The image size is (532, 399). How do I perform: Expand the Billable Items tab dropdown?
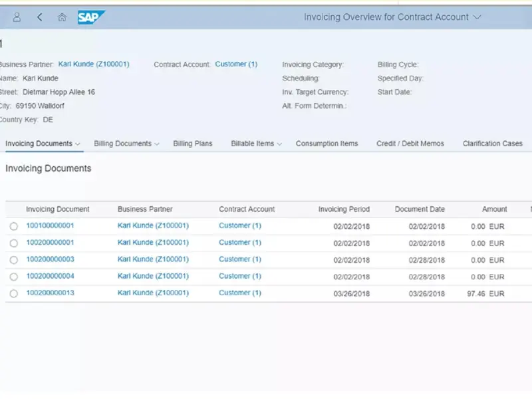pos(279,144)
